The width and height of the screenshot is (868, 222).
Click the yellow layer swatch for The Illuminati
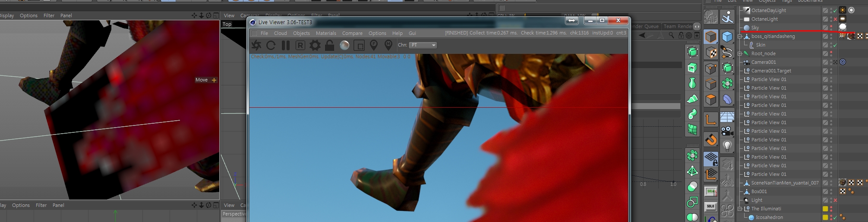[x=825, y=209]
